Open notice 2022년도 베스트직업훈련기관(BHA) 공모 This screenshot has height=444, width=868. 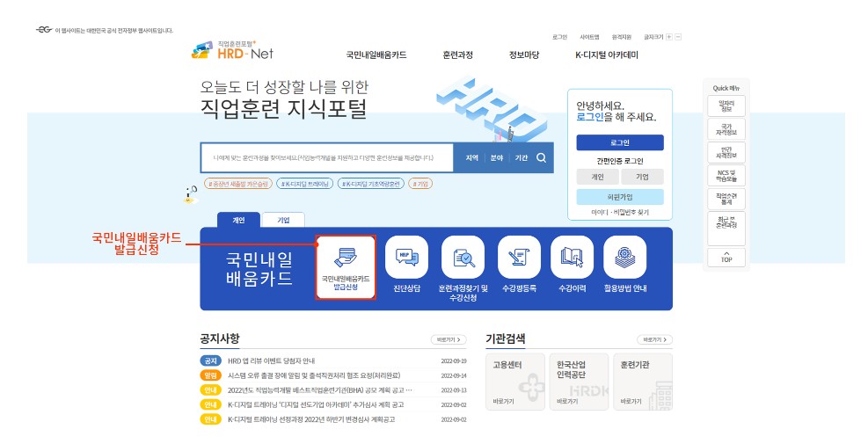[319, 389]
